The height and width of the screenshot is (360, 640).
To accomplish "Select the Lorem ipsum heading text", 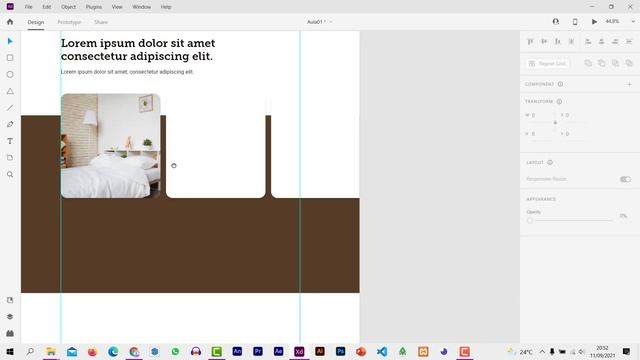I will 138,49.
